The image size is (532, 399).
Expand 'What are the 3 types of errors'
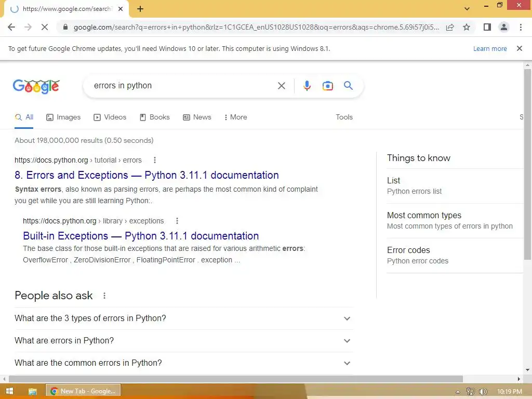(183, 318)
